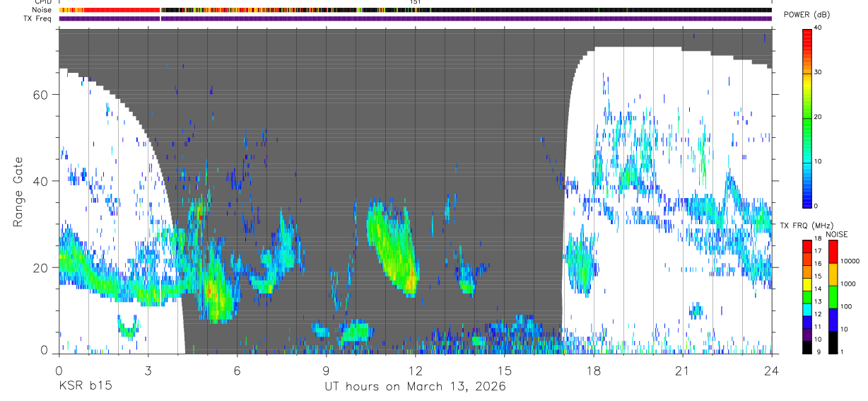The width and height of the screenshot is (868, 401).
Task: Click the "9" tick on UT hours axis
Action: [326, 370]
